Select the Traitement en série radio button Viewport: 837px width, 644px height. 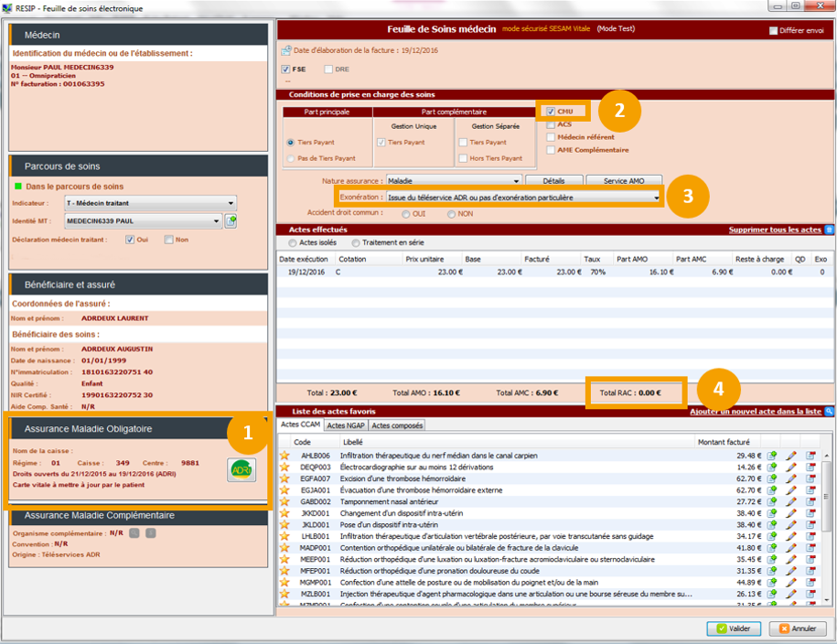click(x=355, y=243)
